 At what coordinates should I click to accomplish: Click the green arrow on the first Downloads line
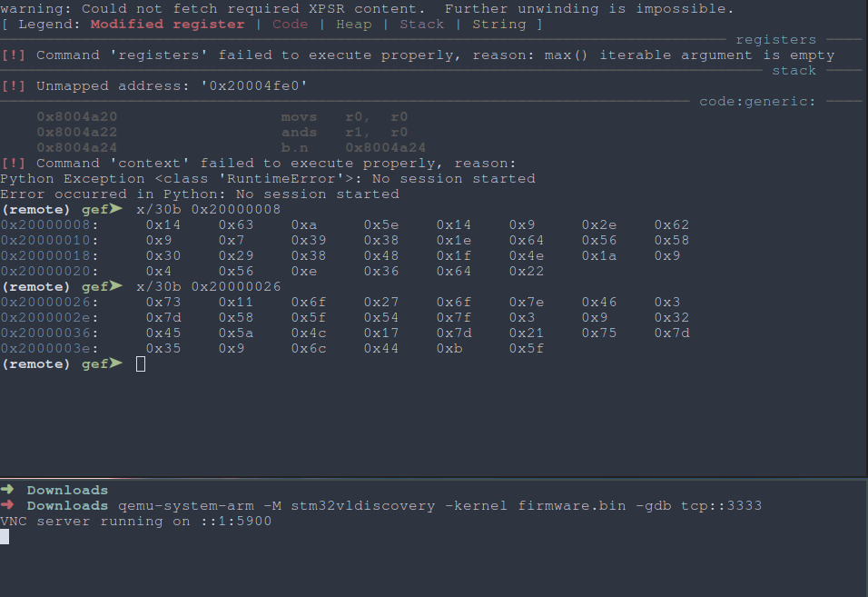[x=7, y=491]
